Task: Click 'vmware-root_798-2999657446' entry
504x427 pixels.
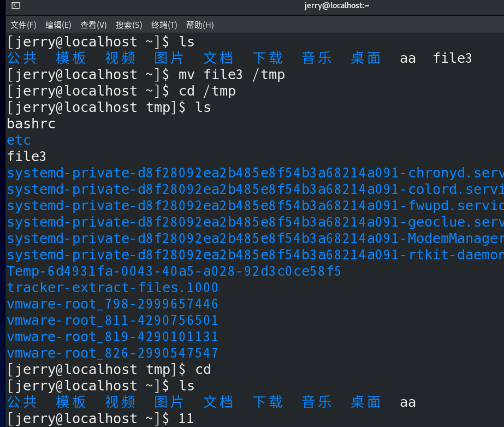Action: coord(113,304)
